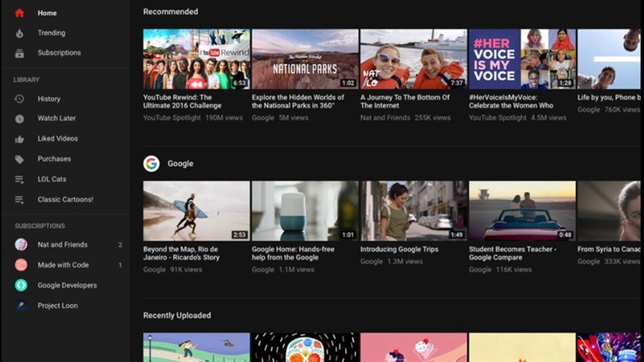Click the 'YouTube Spotlight 4.5M views' channel text
644x362 pixels.
point(518,118)
